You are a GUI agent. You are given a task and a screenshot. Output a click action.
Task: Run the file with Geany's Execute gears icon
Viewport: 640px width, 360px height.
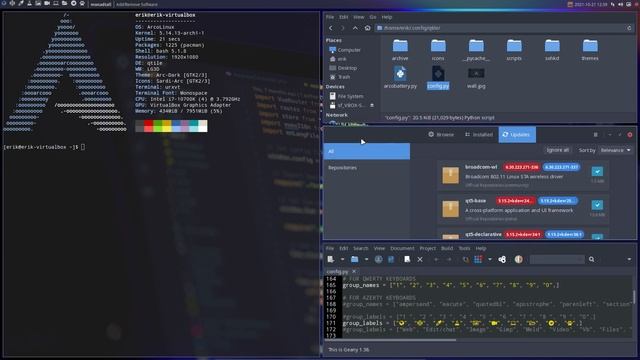(502, 259)
